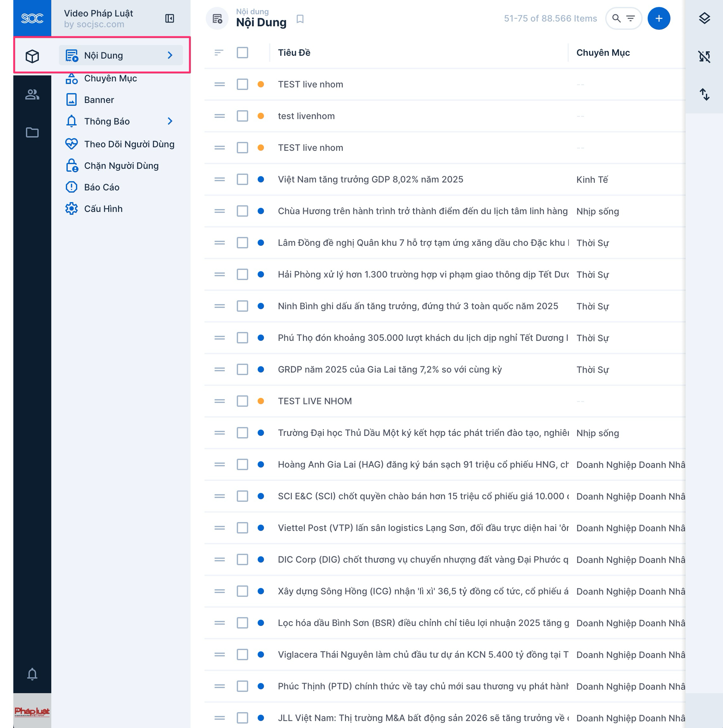Click the up-down sort arrows icon
Image resolution: width=723 pixels, height=728 pixels.
click(704, 94)
